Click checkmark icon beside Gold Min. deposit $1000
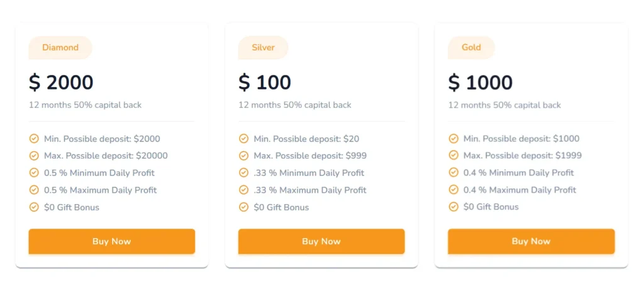 [453, 139]
